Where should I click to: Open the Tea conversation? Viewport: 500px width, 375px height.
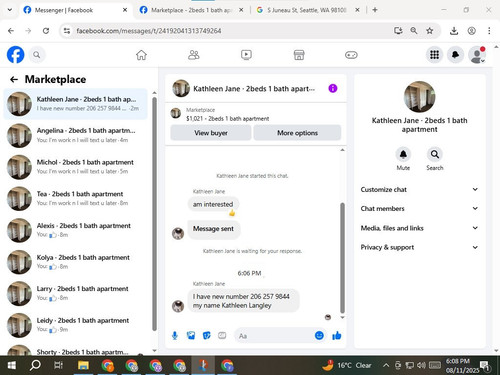tap(75, 199)
